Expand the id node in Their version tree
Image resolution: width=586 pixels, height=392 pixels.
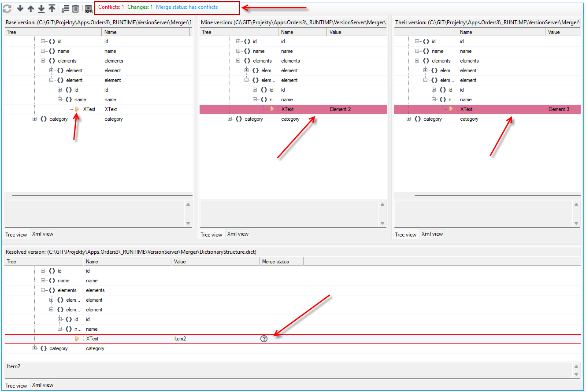click(x=417, y=41)
